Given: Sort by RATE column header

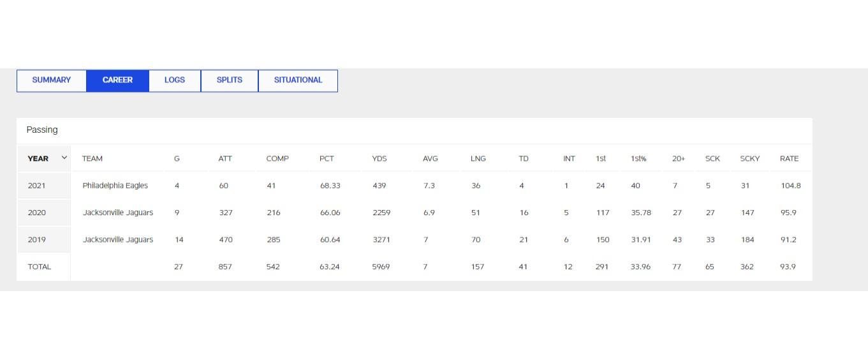Looking at the screenshot, I should pos(789,158).
